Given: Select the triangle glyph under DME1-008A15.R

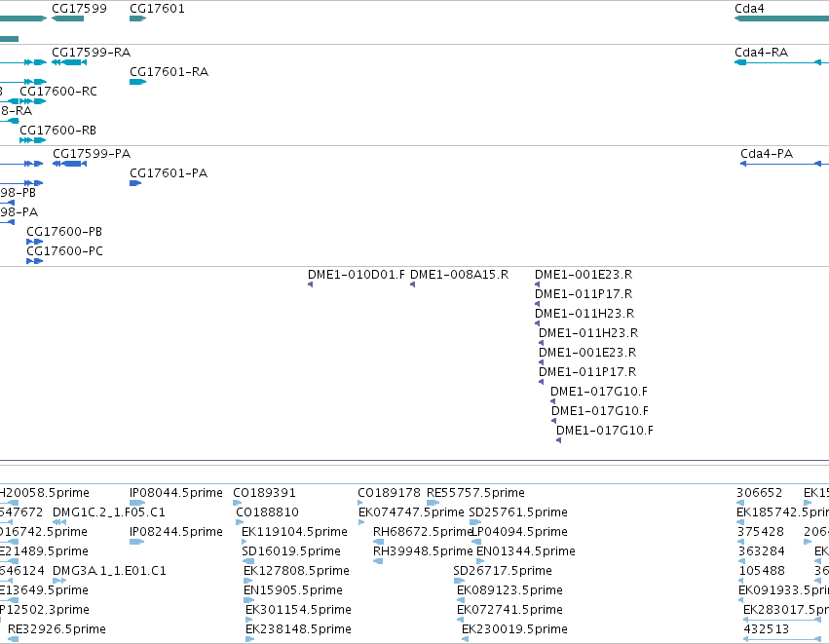Looking at the screenshot, I should click(x=412, y=284).
